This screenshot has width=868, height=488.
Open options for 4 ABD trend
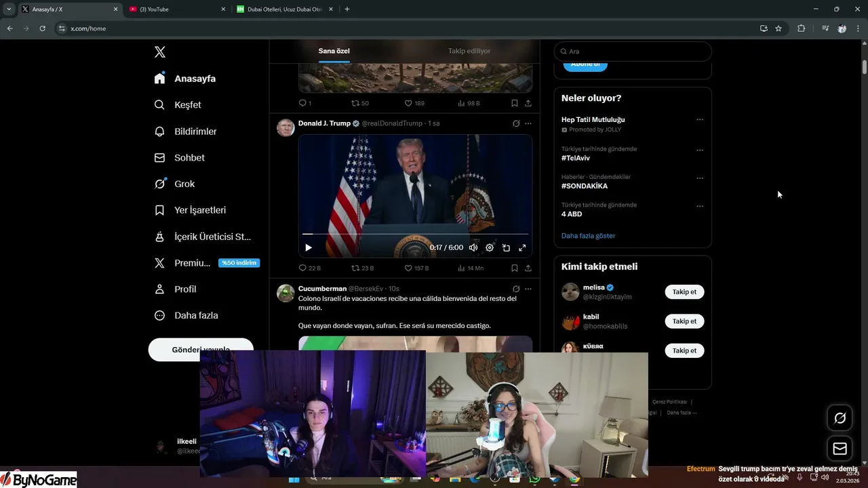700,206
